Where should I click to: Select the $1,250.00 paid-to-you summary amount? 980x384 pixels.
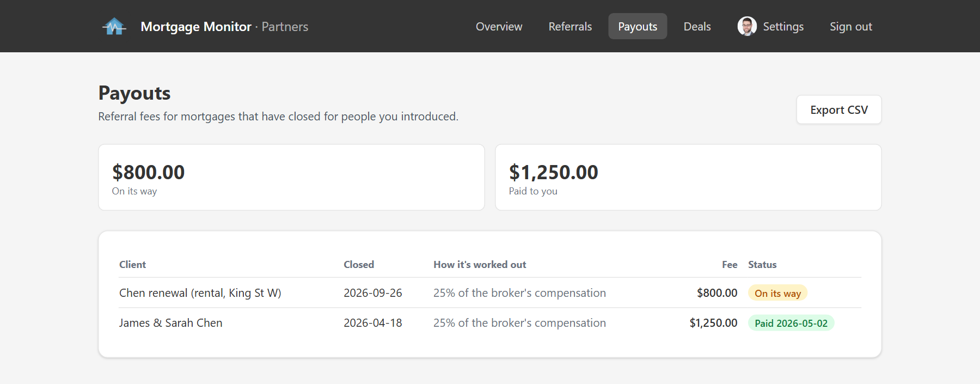pyautogui.click(x=553, y=172)
